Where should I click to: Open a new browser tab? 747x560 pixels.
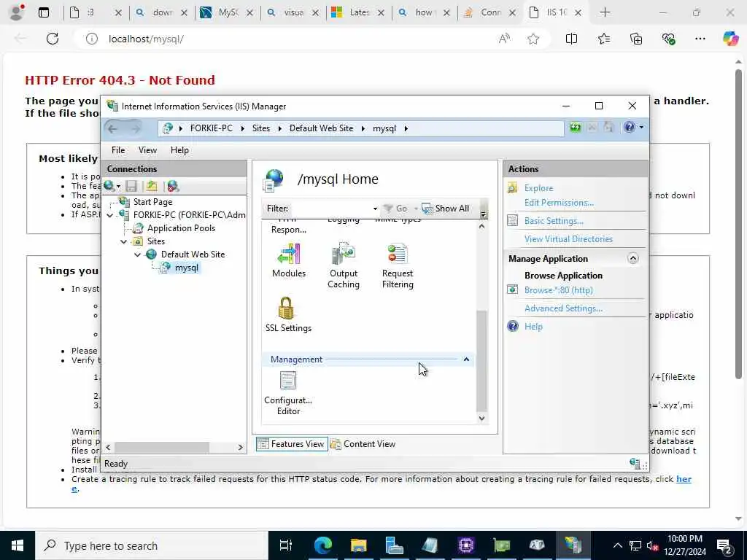pos(605,12)
